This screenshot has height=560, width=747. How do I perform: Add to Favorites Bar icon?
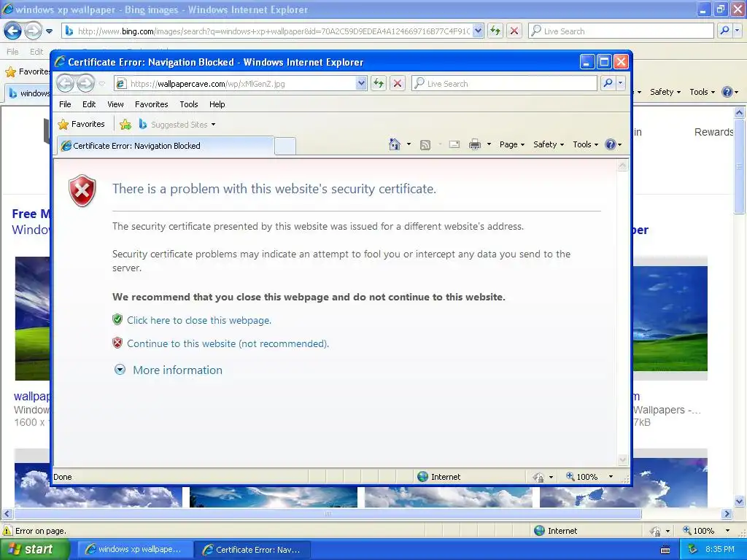[125, 124]
